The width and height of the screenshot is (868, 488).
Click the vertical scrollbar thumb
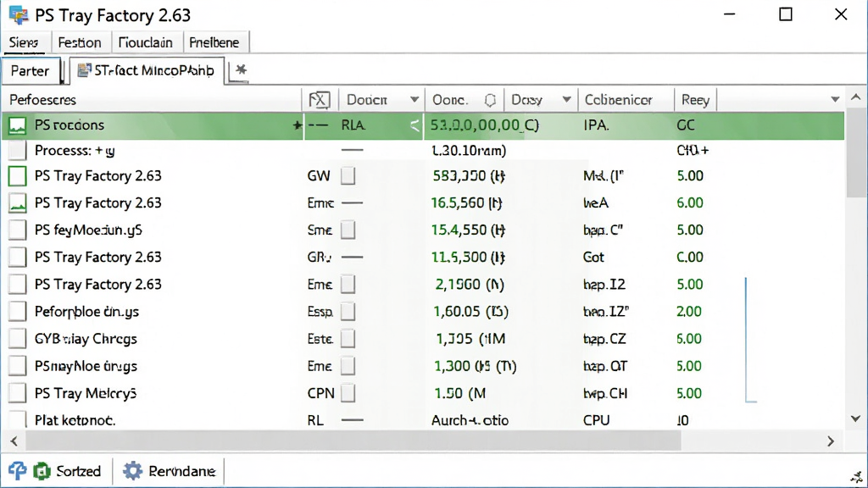click(856, 152)
